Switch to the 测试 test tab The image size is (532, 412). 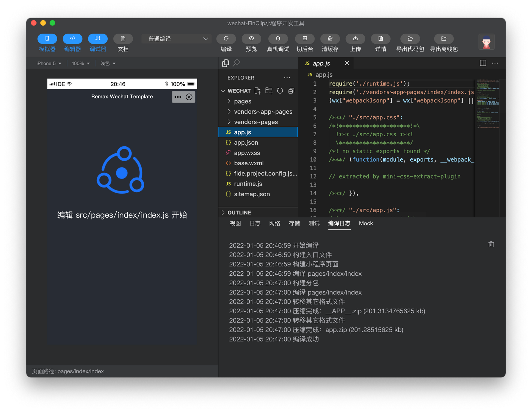(314, 223)
